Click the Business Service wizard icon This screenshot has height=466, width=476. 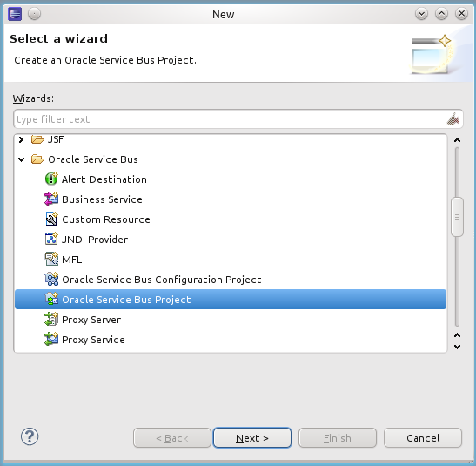[x=51, y=199]
